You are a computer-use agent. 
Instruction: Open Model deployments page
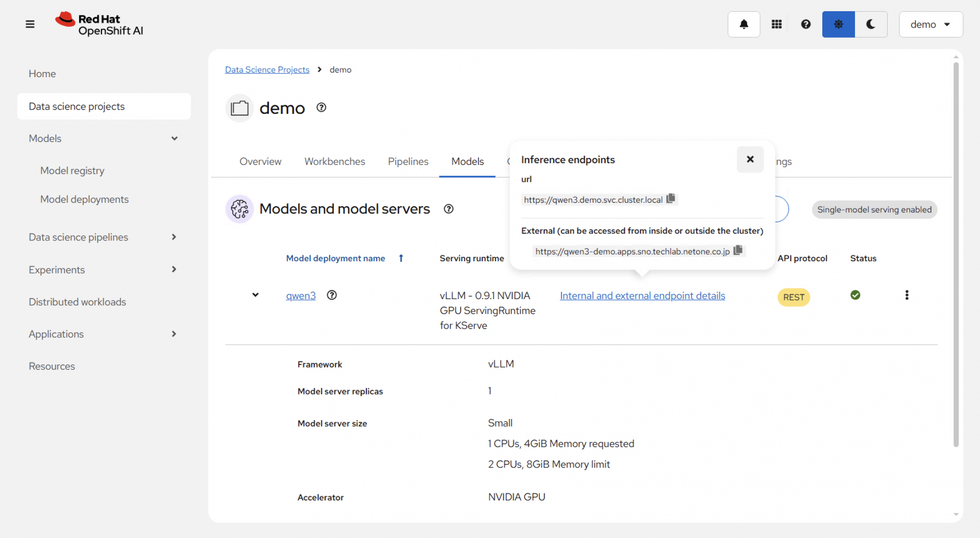tap(84, 199)
